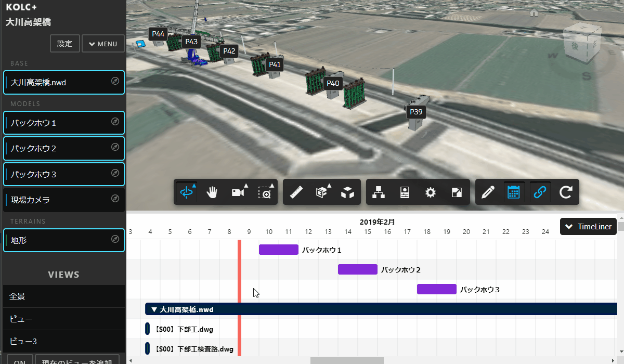Select the orbit rotate tool
Viewport: 624px width, 364px height.
[x=187, y=192]
